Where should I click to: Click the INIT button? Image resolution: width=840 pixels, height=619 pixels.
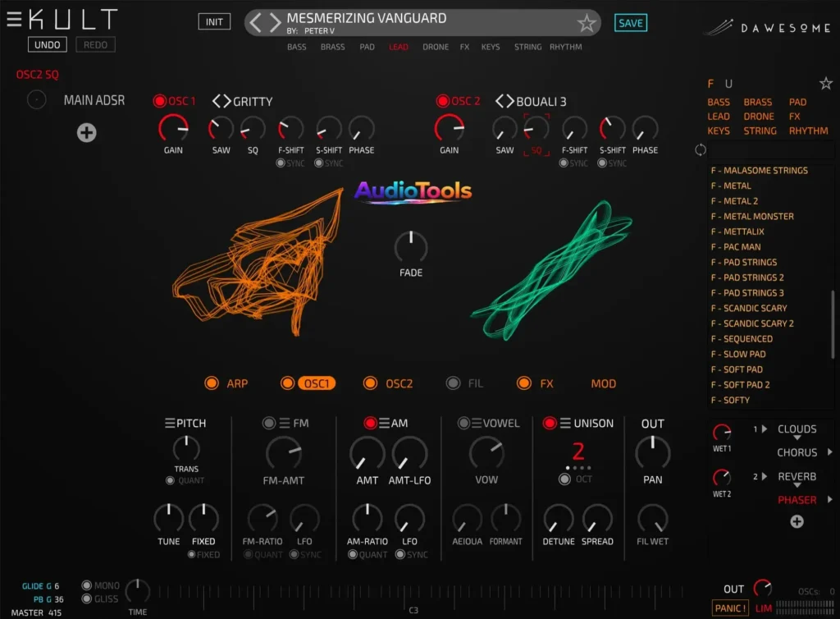tap(214, 21)
